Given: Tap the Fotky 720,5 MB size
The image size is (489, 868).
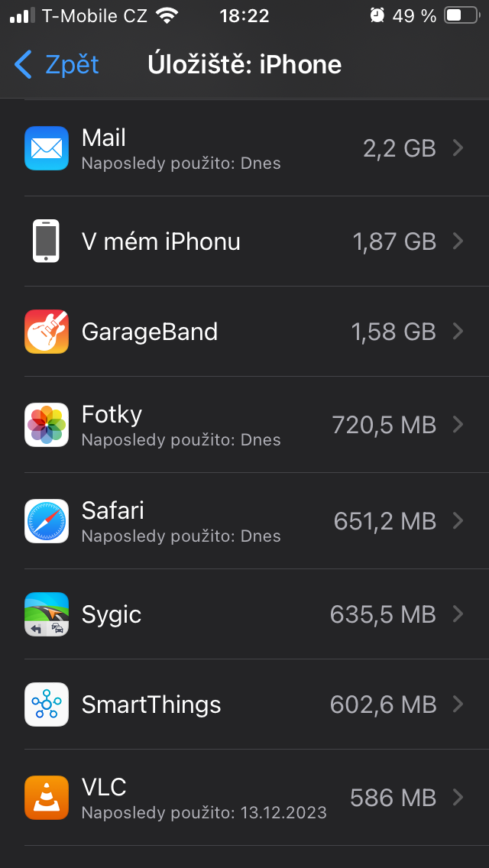Looking at the screenshot, I should tap(384, 425).
